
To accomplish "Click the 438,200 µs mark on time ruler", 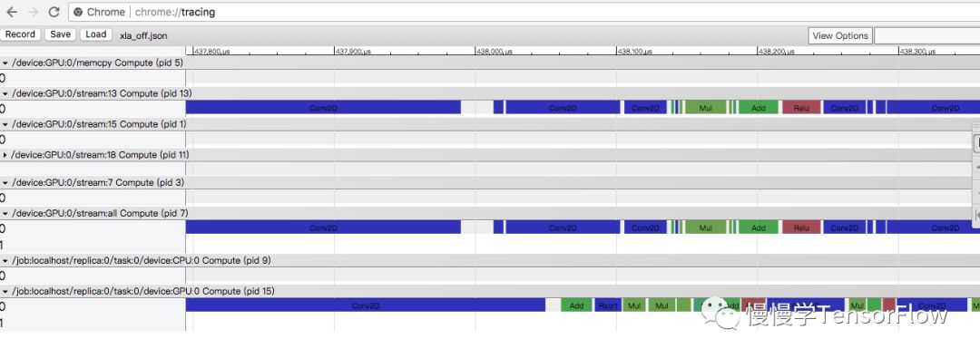I will (776, 52).
